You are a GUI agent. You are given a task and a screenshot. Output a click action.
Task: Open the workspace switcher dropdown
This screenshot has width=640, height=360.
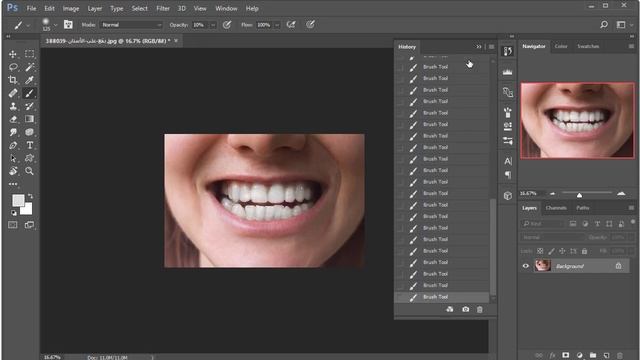[624, 25]
